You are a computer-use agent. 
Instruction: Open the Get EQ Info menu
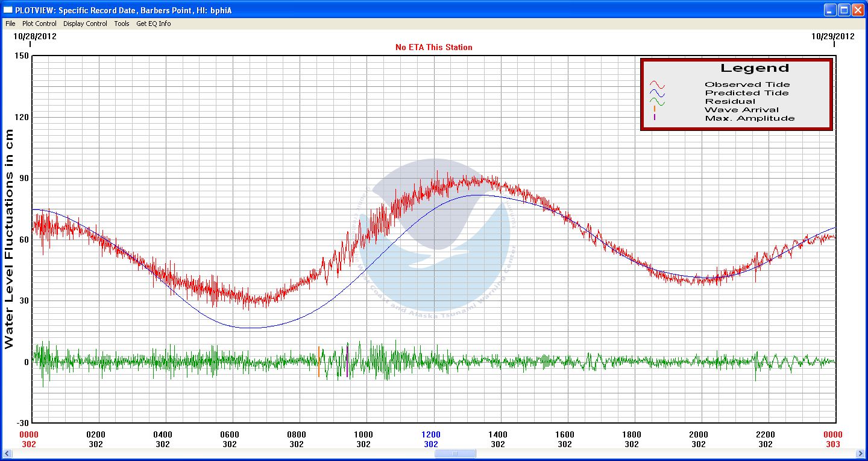[153, 24]
